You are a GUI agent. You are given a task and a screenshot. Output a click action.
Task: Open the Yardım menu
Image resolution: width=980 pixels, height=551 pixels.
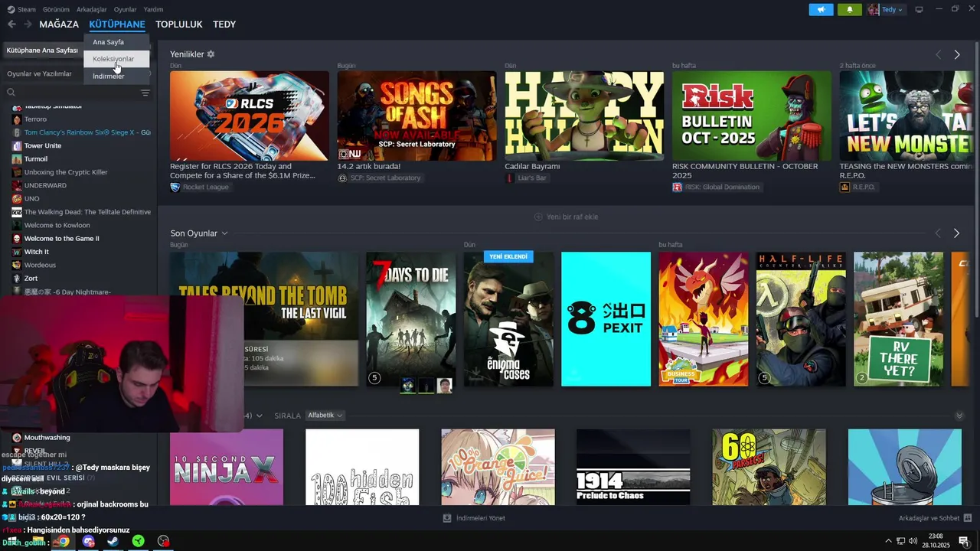[x=153, y=9]
